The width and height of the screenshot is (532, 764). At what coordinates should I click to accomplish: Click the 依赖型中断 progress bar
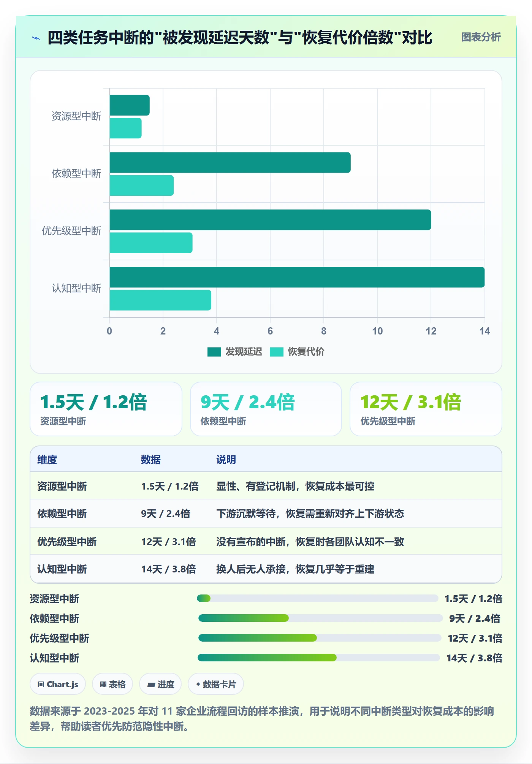320,618
